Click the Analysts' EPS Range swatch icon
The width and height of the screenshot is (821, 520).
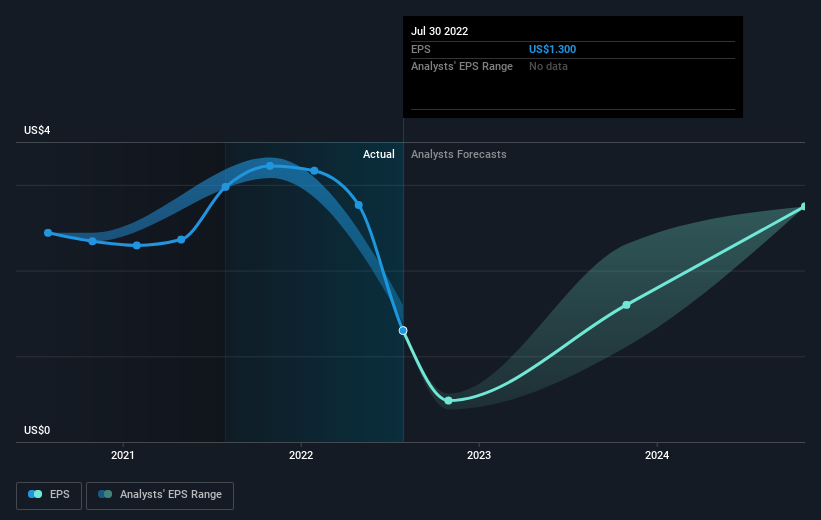(x=105, y=494)
